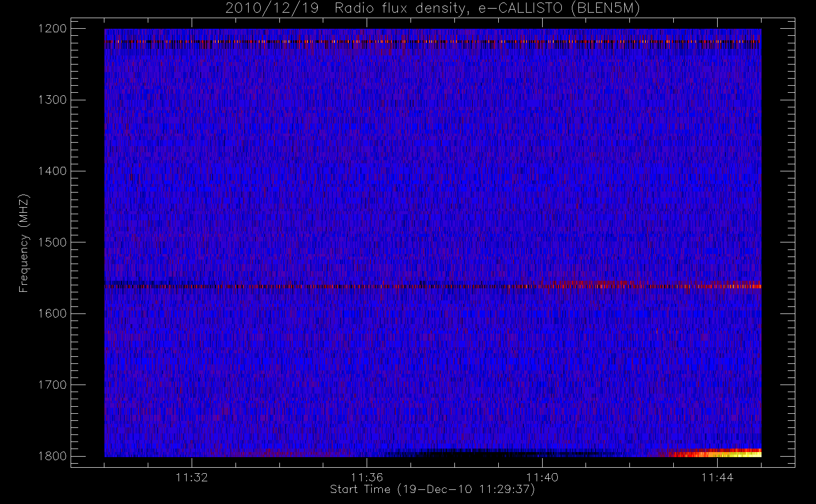Click the orange interference line near 1220 MHz

[x=433, y=41]
